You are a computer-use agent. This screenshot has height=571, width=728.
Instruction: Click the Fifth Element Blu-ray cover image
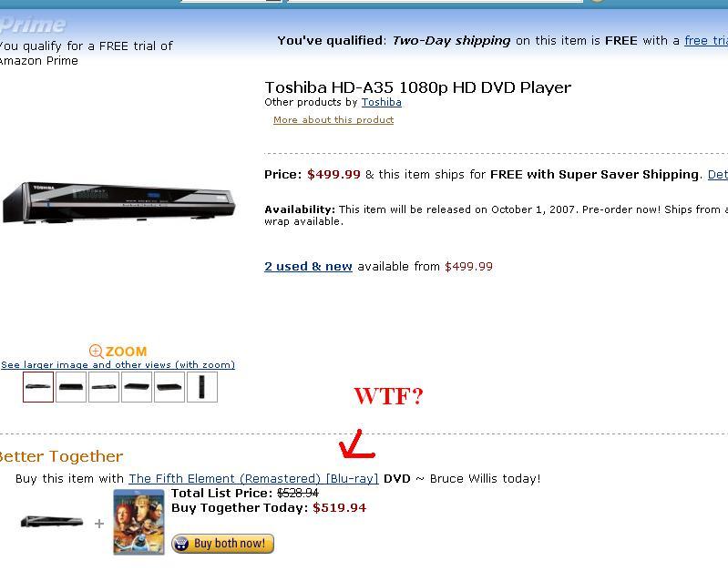click(138, 522)
